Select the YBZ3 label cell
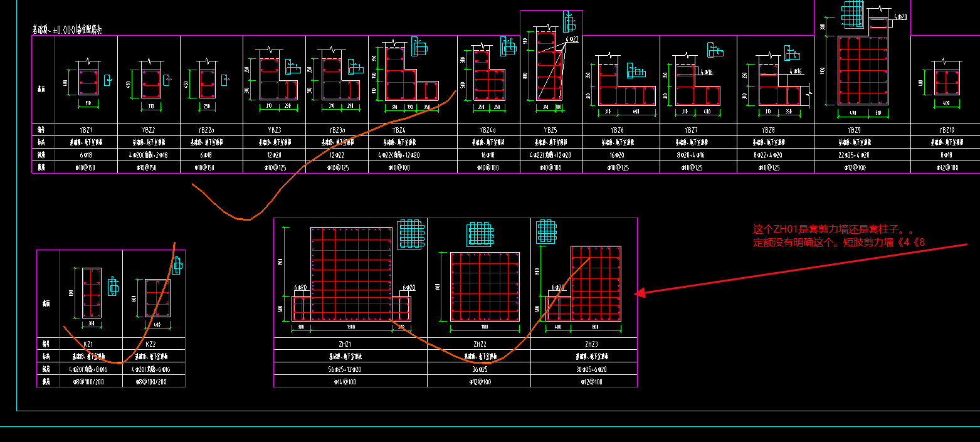 tap(274, 130)
